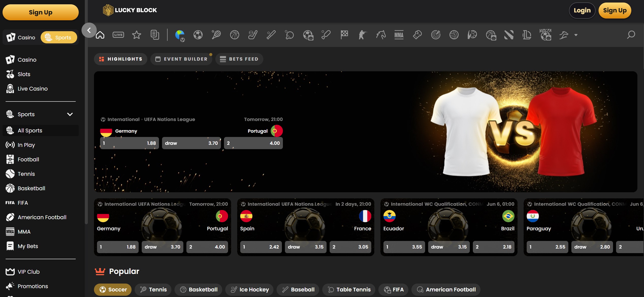Click the sidebar Sign Up button
Image resolution: width=644 pixels, height=297 pixels.
(x=41, y=12)
